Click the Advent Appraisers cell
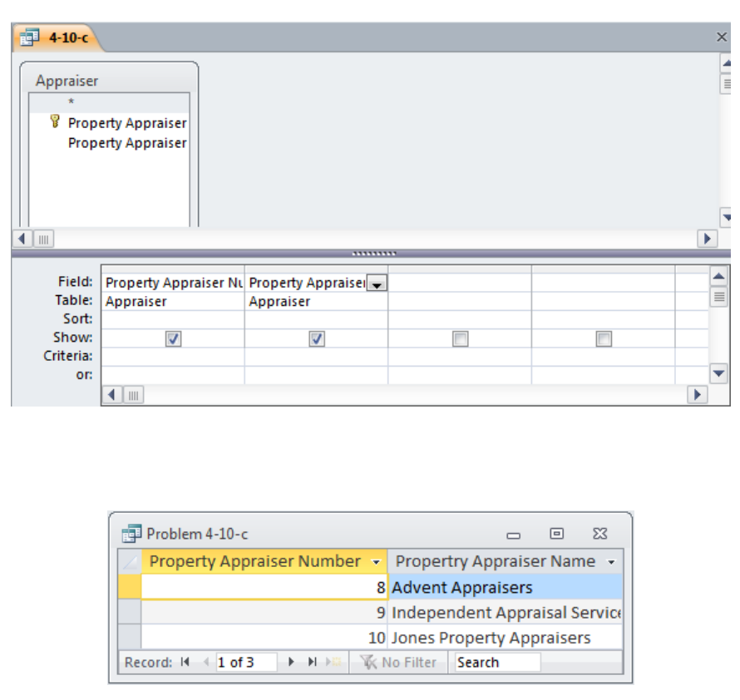Image resolution: width=740 pixels, height=700 pixels. pyautogui.click(x=506, y=587)
